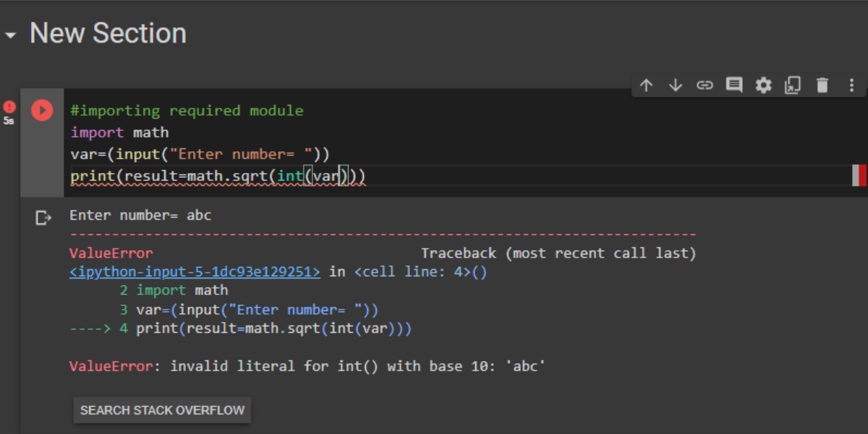Image resolution: width=868 pixels, height=434 pixels.
Task: Run the code cell
Action: tap(41, 110)
